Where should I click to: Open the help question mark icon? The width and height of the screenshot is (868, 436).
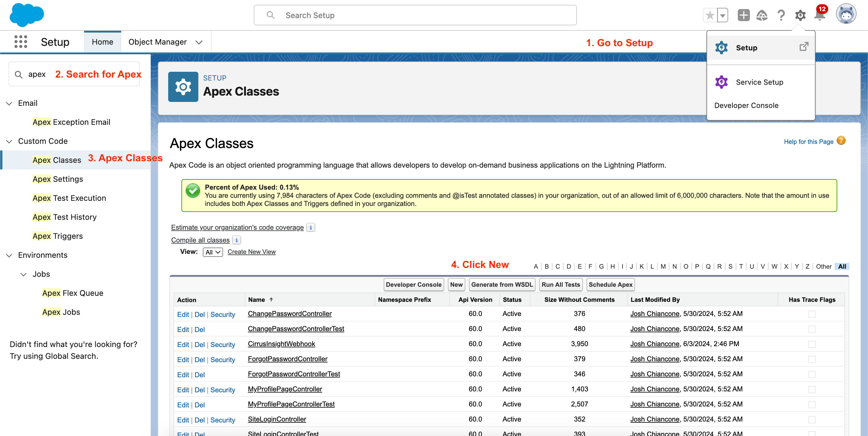click(781, 15)
